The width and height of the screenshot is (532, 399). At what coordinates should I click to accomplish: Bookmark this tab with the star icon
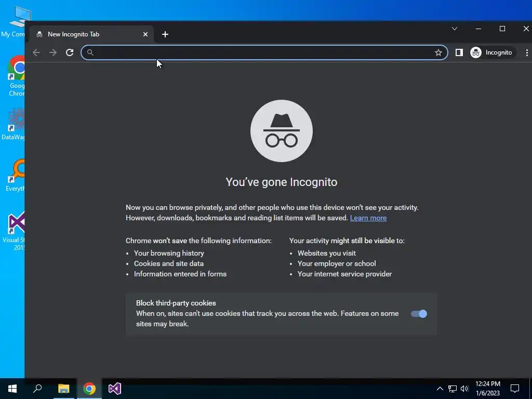[x=438, y=52]
